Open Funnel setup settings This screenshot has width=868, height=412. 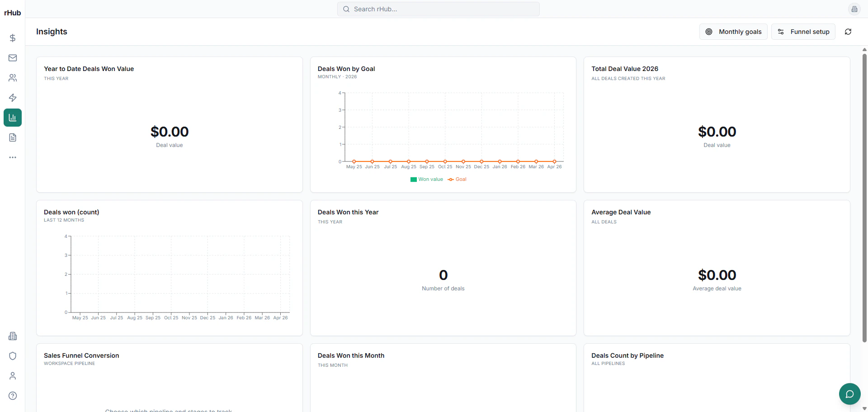pyautogui.click(x=803, y=32)
